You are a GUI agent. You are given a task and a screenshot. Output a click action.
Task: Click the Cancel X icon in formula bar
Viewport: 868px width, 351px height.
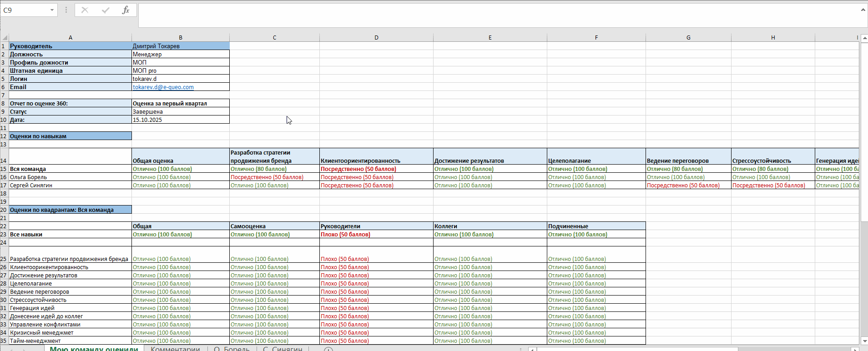(85, 10)
